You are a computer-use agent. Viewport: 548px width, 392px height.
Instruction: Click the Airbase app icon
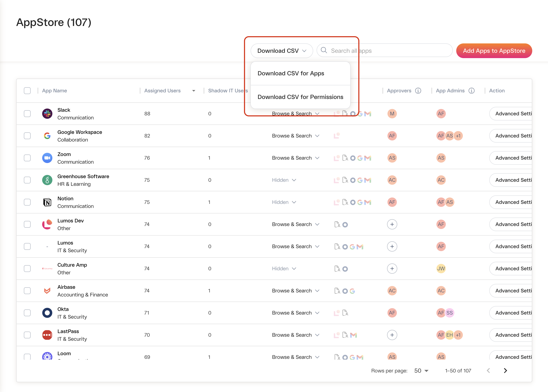pos(47,291)
